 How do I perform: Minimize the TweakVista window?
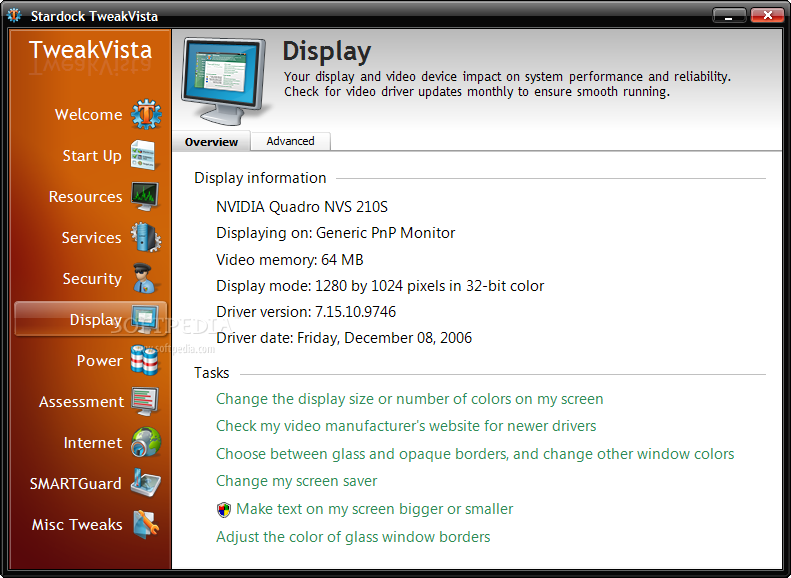pos(729,16)
